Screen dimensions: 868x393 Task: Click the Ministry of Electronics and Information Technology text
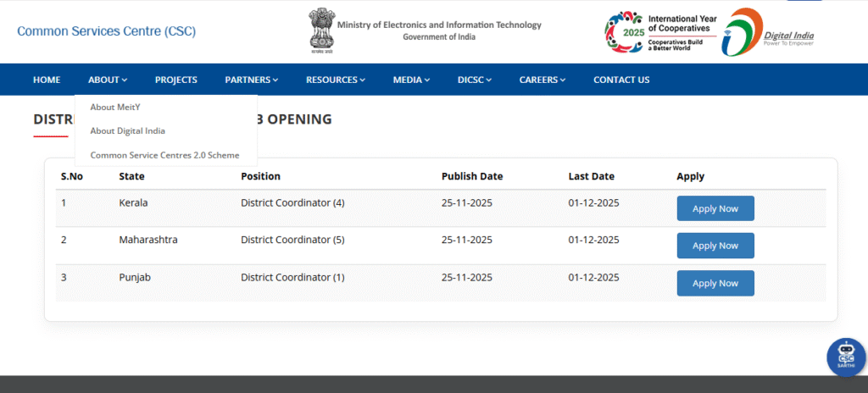439,25
